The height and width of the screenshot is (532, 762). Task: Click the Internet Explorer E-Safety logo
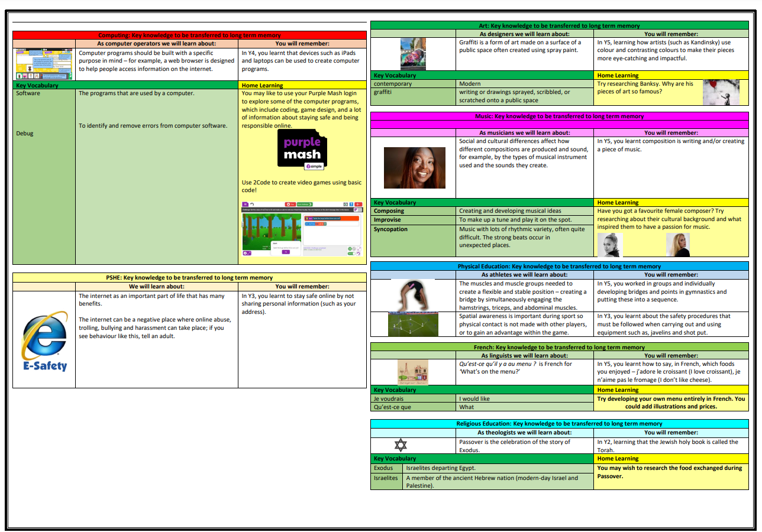44,340
